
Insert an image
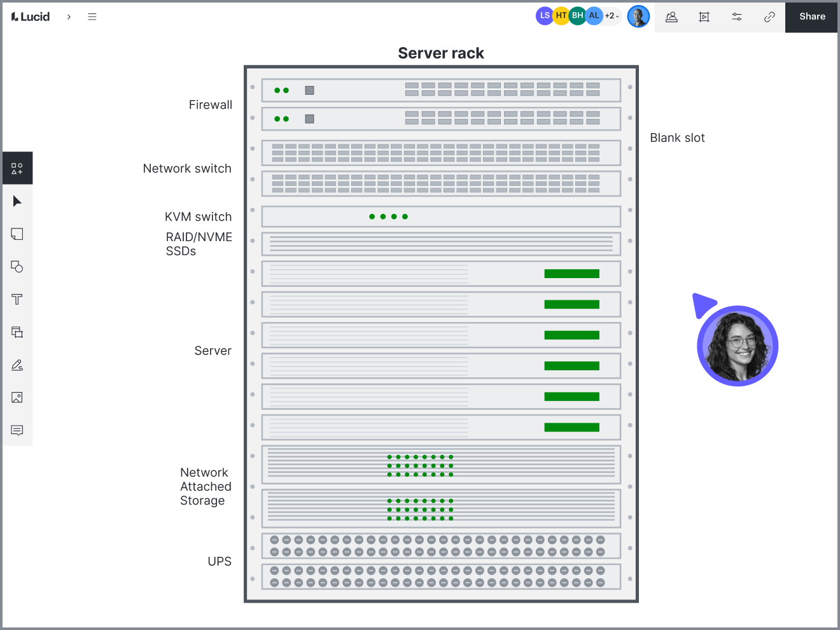(17, 398)
